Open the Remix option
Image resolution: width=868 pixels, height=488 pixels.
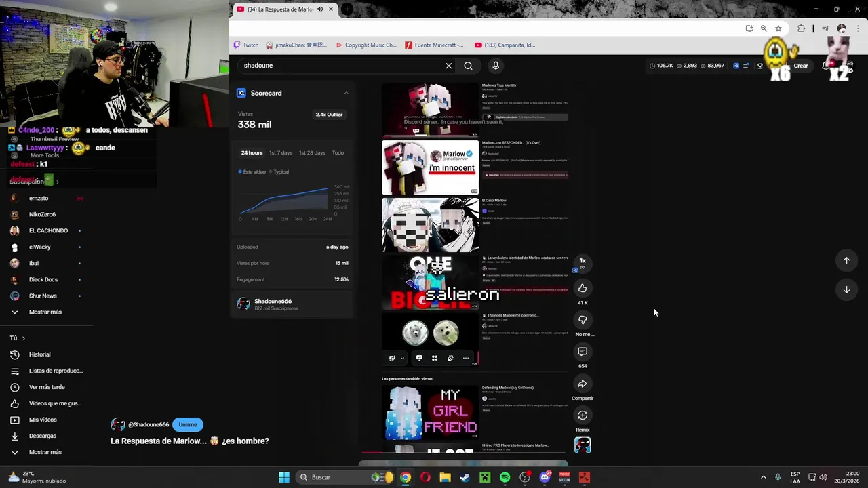[583, 415]
